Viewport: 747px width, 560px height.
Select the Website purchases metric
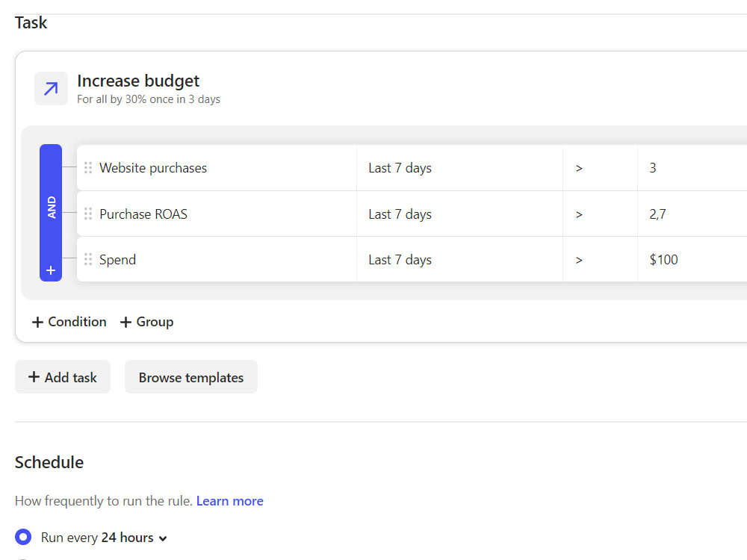153,167
